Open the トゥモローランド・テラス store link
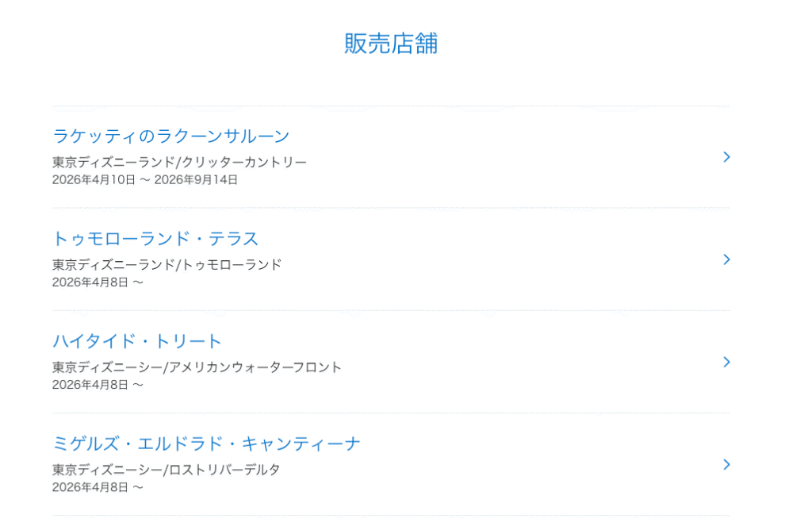 tap(155, 239)
